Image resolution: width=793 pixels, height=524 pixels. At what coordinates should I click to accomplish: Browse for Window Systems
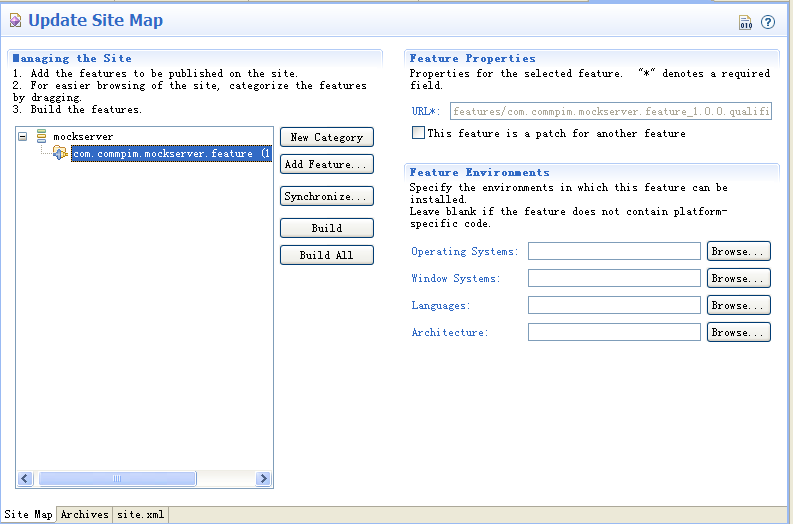738,278
